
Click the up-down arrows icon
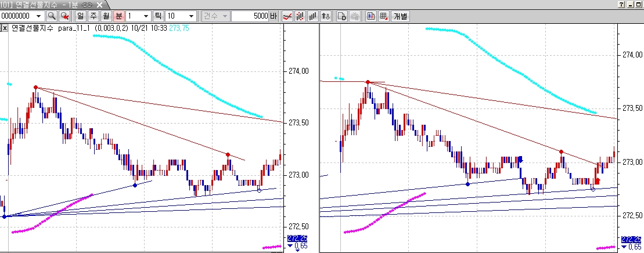(x=326, y=16)
